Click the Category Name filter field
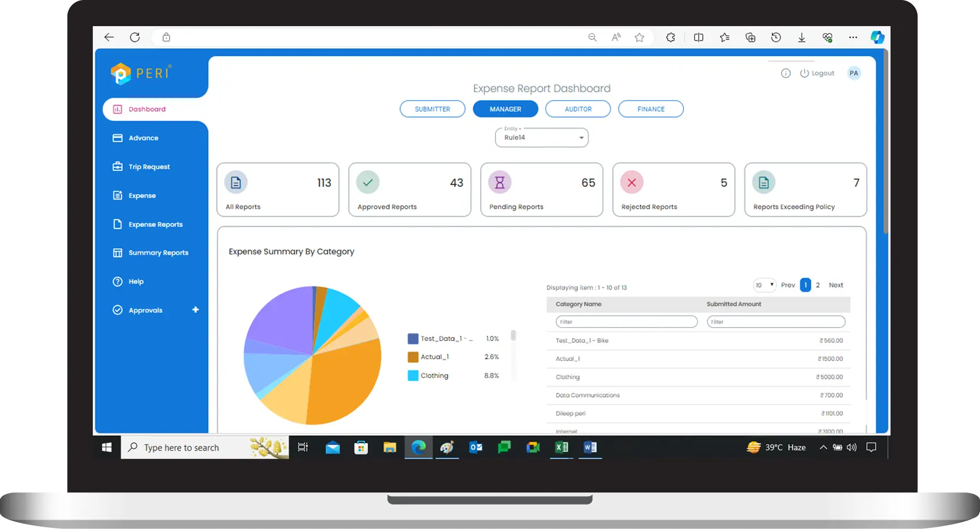 pyautogui.click(x=626, y=322)
